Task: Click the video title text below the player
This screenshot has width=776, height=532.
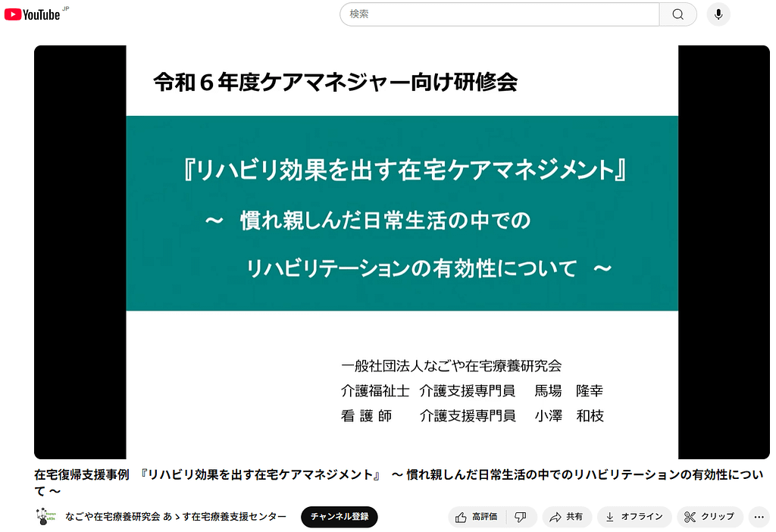Action: [x=379, y=475]
